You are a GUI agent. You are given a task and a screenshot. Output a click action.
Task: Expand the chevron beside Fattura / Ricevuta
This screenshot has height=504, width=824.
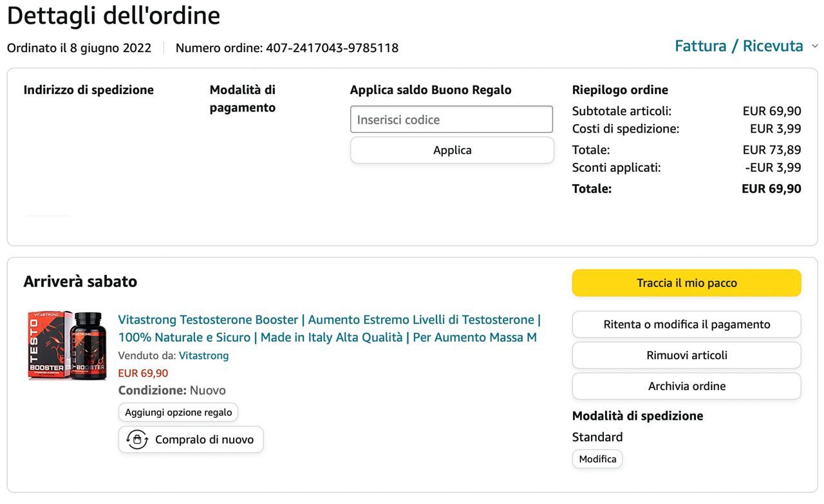coord(814,46)
